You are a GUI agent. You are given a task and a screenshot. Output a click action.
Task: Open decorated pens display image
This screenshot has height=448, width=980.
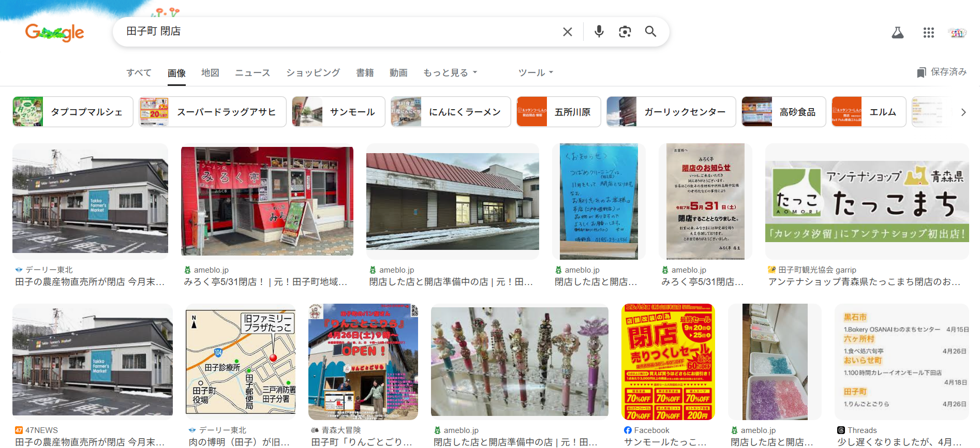pyautogui.click(x=519, y=362)
